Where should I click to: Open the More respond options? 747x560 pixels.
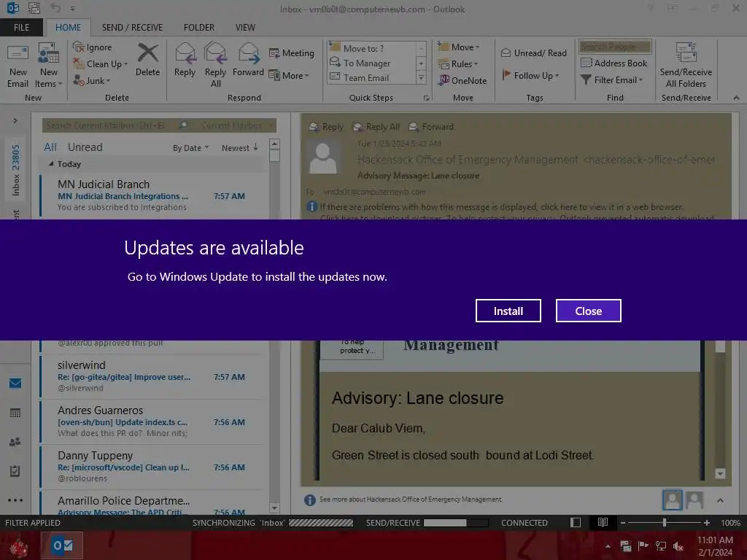click(x=289, y=75)
